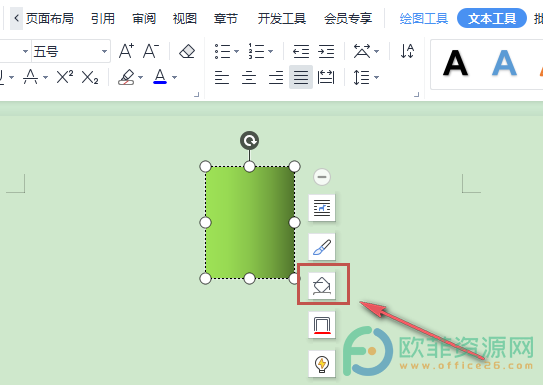Apply subscript X₂ formatting
543x385 pixels.
tap(90, 77)
